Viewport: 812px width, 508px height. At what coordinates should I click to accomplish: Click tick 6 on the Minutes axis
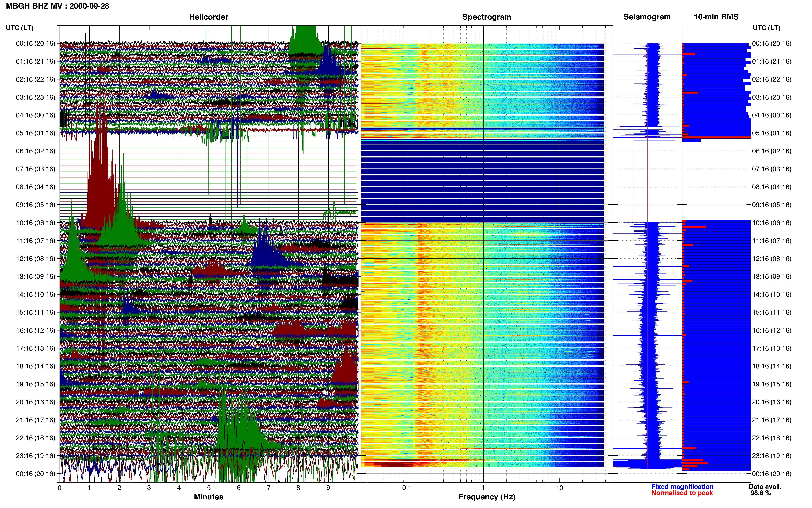coord(238,488)
